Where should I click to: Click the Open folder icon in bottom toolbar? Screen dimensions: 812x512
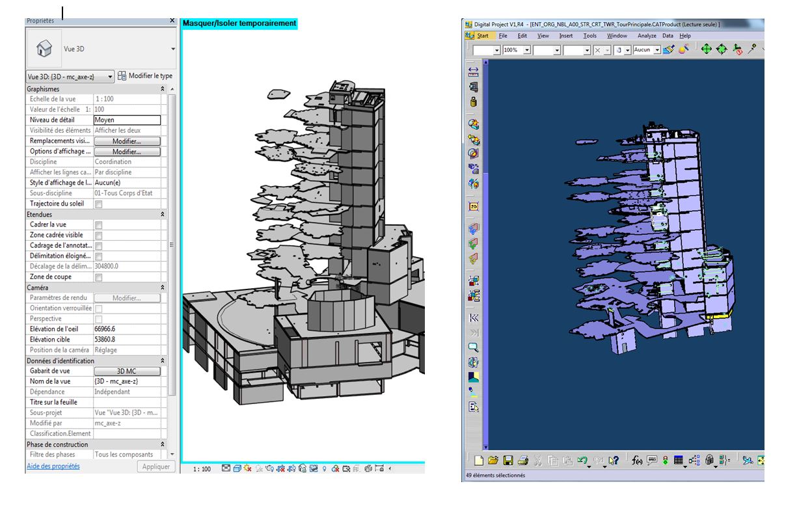coord(493,461)
